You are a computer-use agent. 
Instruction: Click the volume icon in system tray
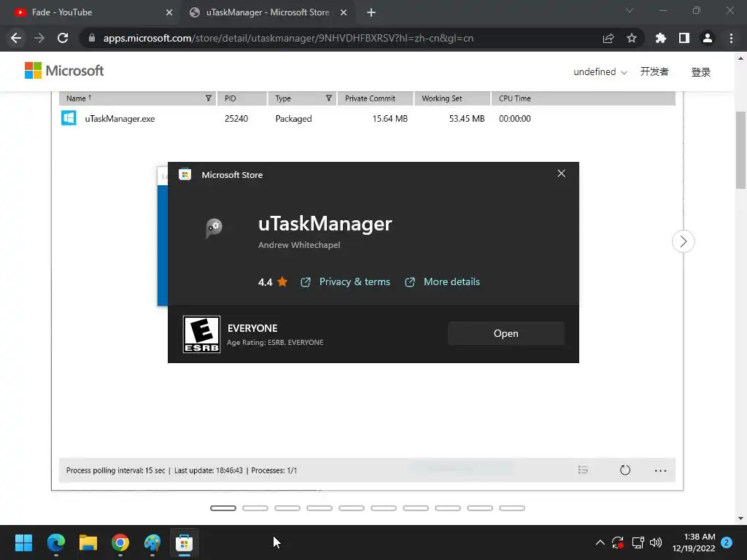(656, 542)
